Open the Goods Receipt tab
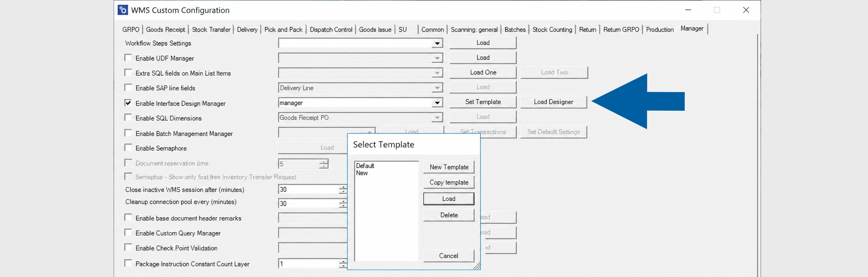868x277 pixels. tap(165, 29)
